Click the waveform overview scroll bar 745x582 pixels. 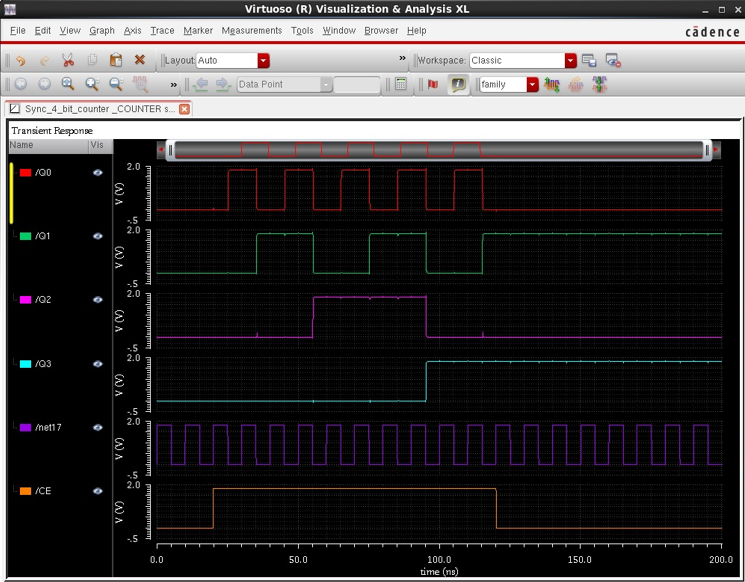coord(439,150)
